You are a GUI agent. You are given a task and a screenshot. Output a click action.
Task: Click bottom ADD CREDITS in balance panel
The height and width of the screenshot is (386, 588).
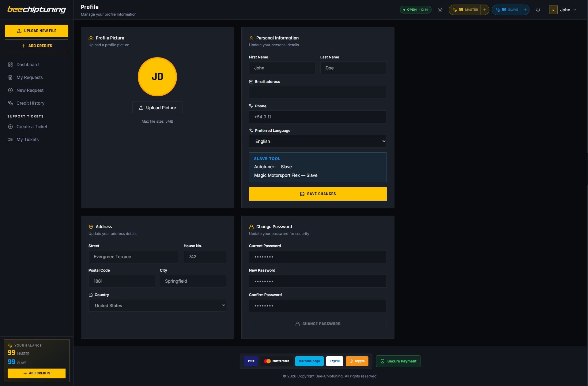pos(36,373)
